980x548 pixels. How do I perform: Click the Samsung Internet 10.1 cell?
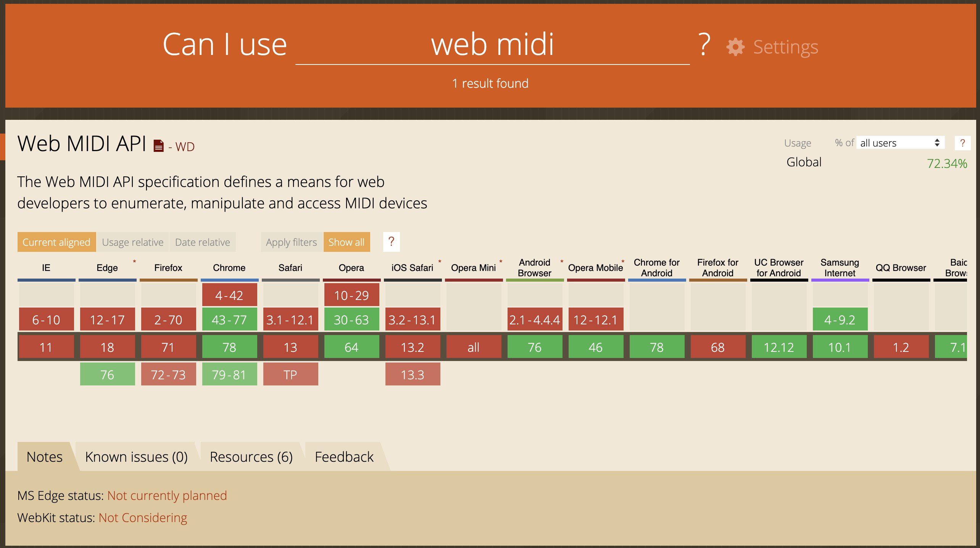coord(840,347)
